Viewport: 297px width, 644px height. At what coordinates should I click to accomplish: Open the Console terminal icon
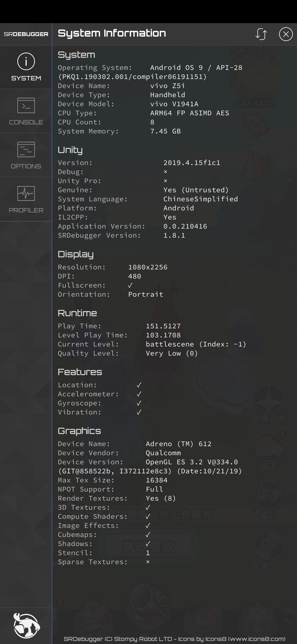click(26, 105)
